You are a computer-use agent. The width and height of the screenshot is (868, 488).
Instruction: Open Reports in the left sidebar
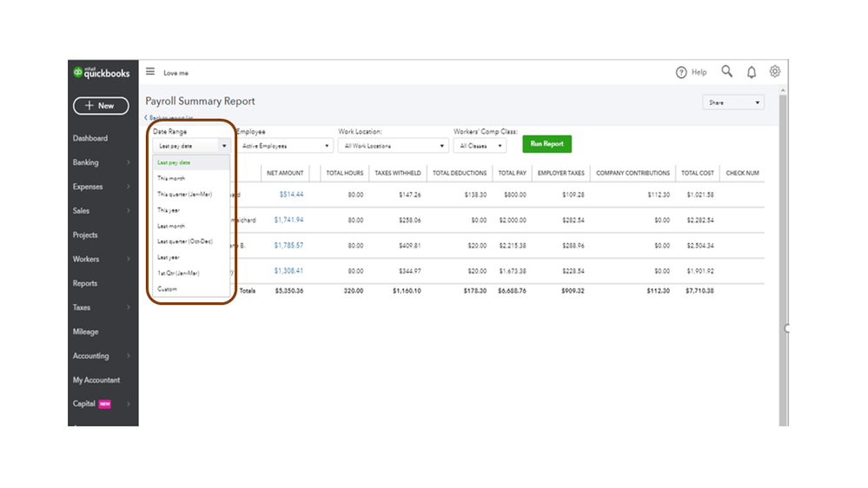point(85,283)
